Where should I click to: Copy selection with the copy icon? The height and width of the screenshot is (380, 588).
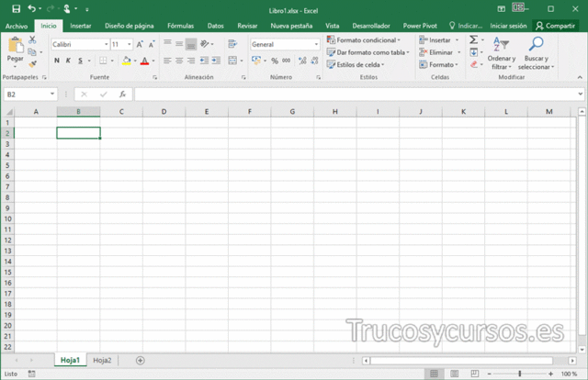coord(32,51)
